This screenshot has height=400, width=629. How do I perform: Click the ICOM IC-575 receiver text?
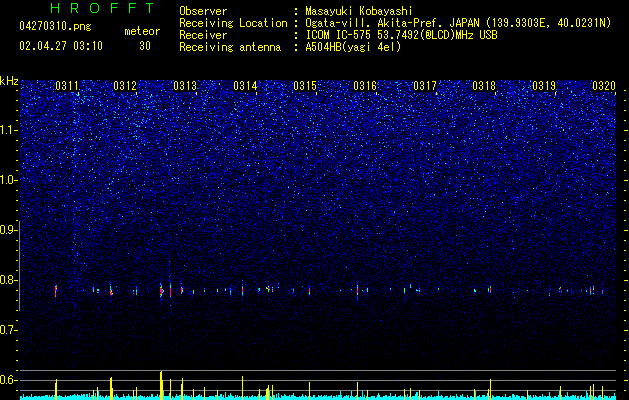[x=401, y=35]
